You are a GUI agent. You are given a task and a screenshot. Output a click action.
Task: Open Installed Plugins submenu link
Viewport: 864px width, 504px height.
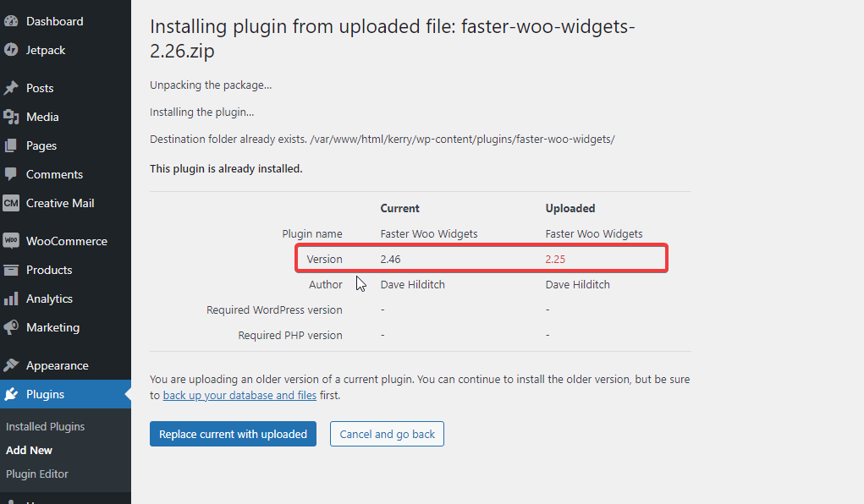click(45, 426)
